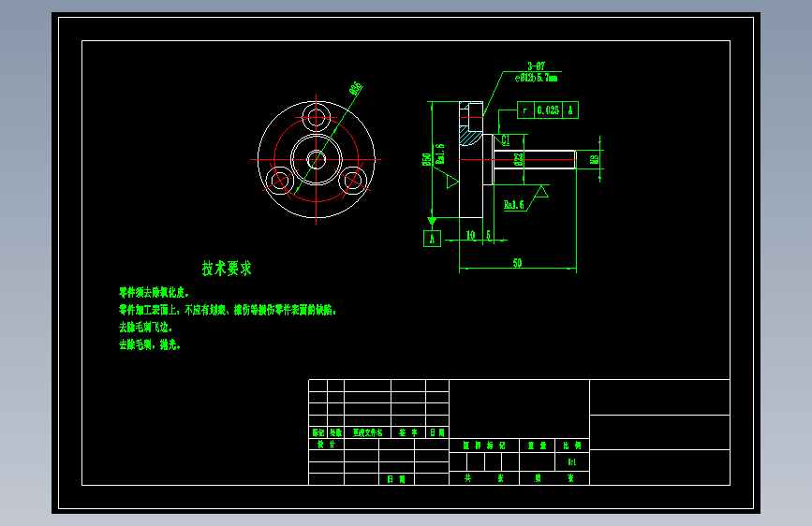The image size is (812, 526).
Task: Click the hatched section area in the side view
Action: click(470, 137)
